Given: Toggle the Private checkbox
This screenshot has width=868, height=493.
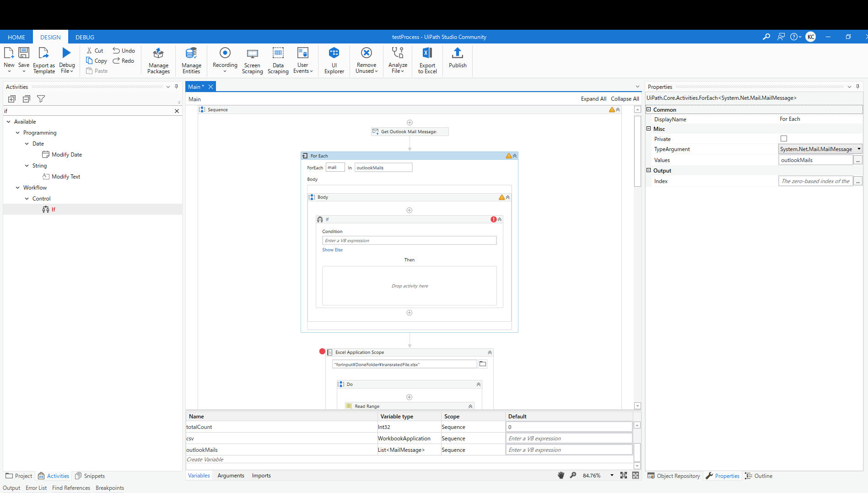Looking at the screenshot, I should click(x=784, y=139).
